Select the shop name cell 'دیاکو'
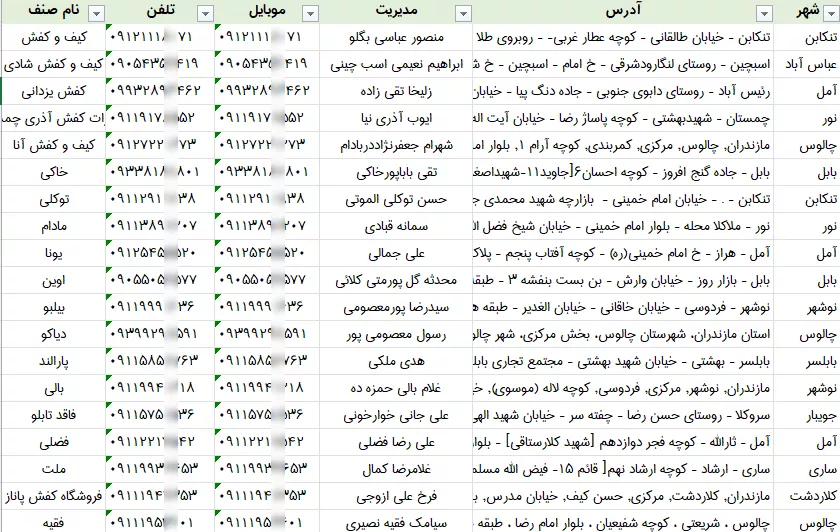The width and height of the screenshot is (840, 532). pyautogui.click(x=54, y=335)
